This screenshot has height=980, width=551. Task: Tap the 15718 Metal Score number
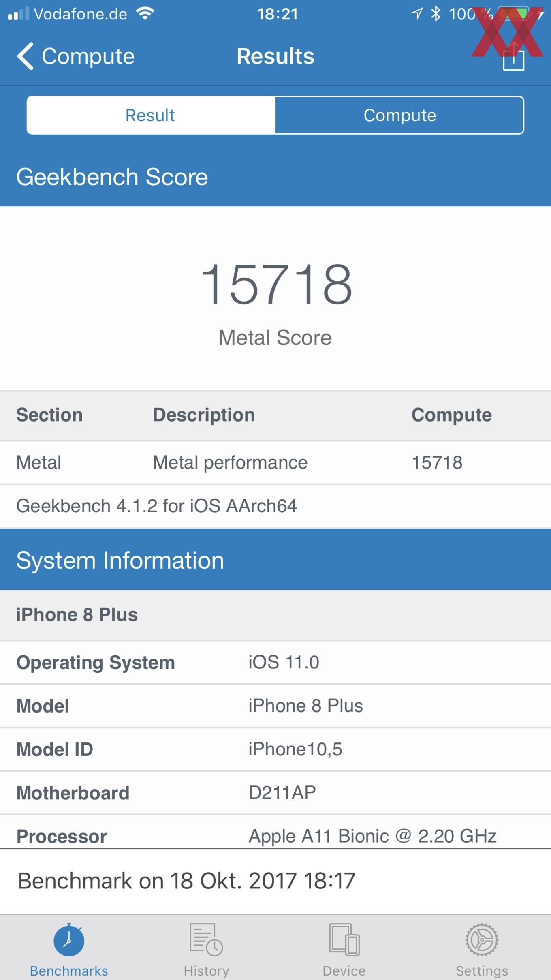pos(276,284)
